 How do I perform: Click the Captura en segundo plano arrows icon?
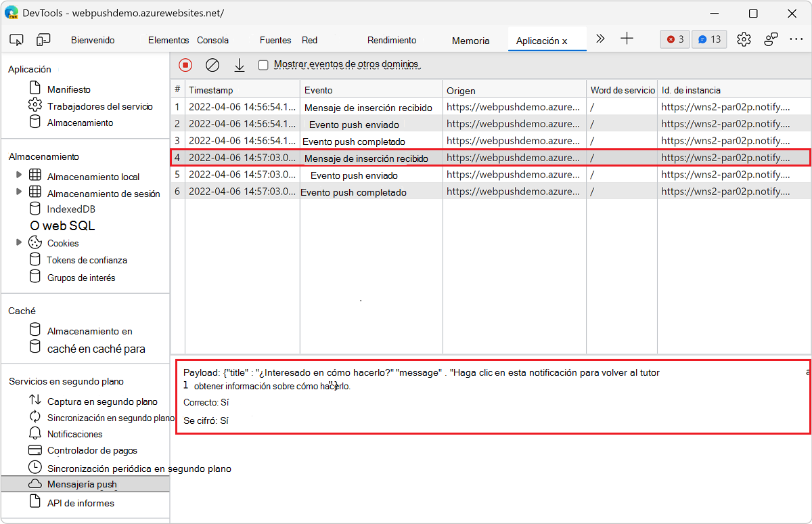(35, 401)
